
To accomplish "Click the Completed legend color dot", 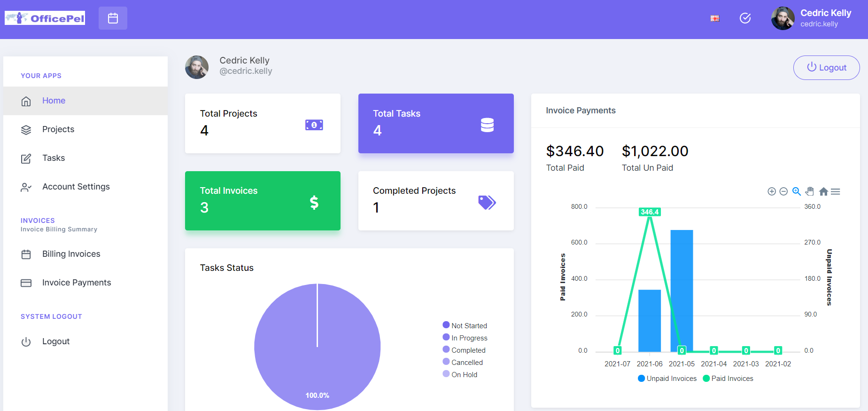I will pos(446,349).
